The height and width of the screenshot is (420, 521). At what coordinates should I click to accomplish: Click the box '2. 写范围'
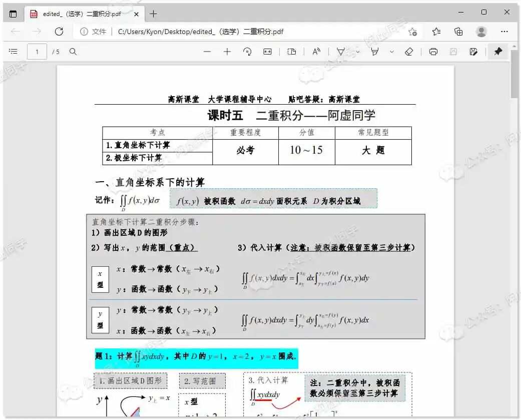202,381
